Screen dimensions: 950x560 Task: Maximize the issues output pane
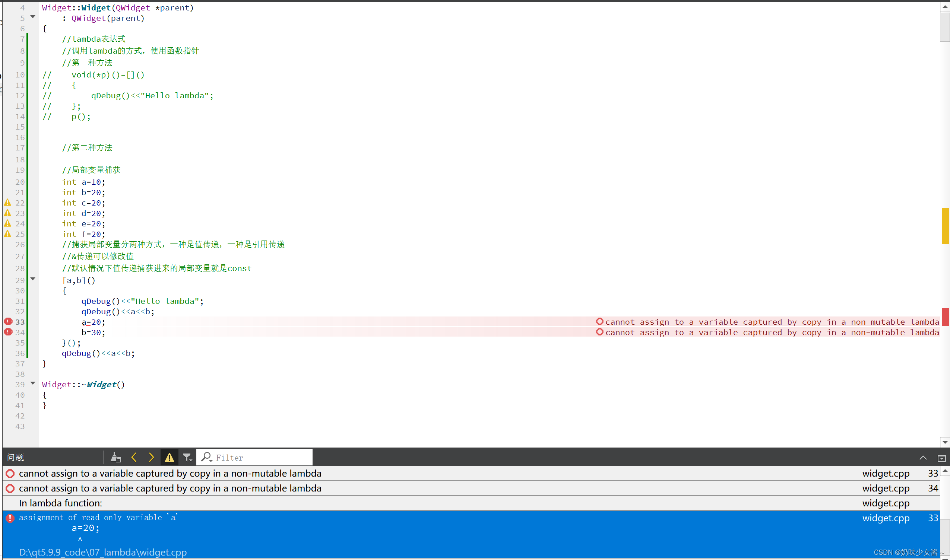coord(941,458)
